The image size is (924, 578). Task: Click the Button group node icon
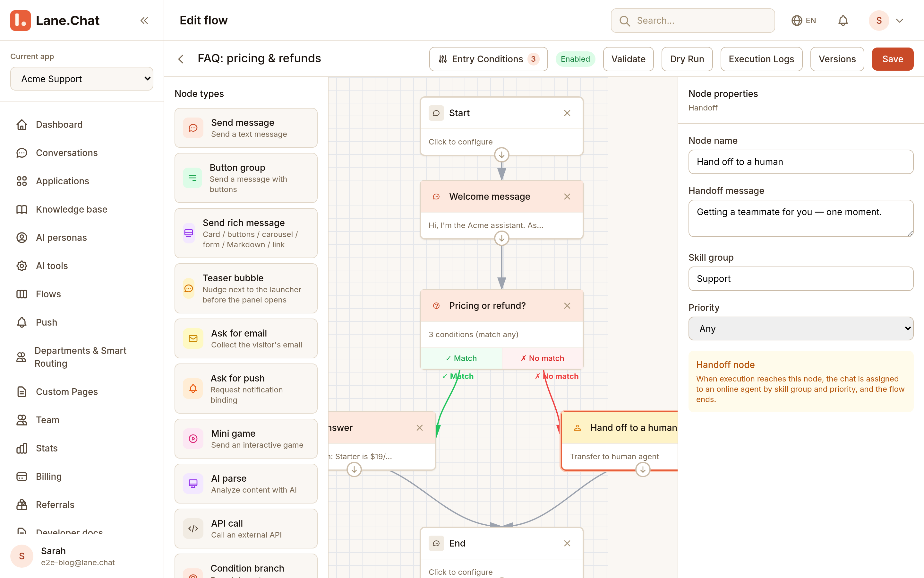click(x=193, y=178)
